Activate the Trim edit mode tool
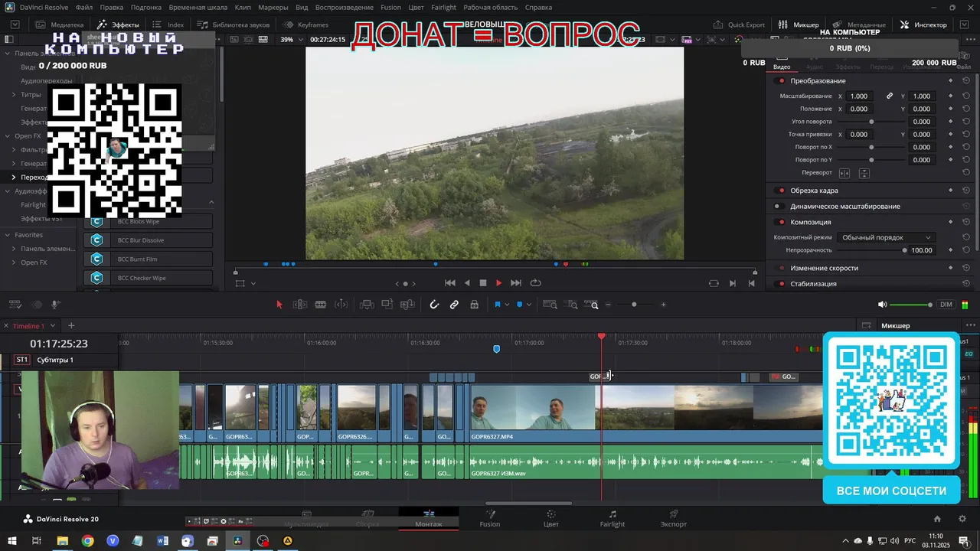 pos(300,305)
